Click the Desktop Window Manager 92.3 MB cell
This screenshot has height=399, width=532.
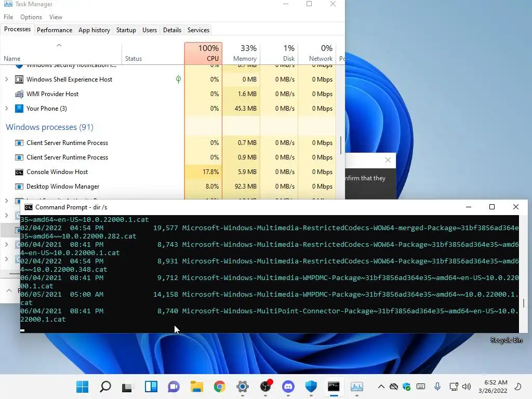click(241, 187)
